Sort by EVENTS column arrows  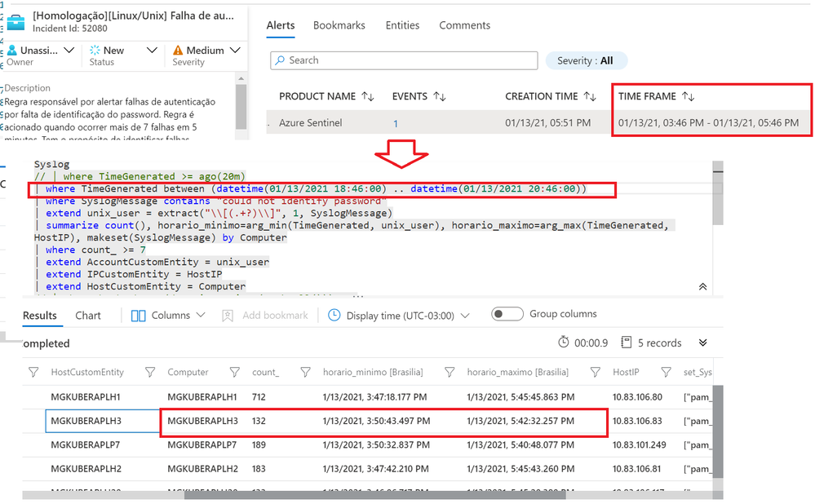(x=440, y=97)
